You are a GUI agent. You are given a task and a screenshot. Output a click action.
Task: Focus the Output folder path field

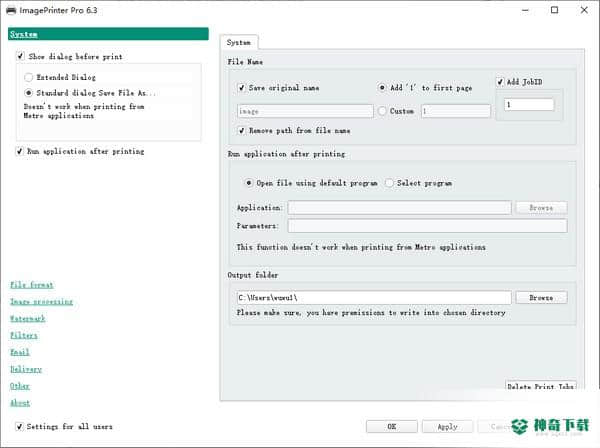pos(374,298)
